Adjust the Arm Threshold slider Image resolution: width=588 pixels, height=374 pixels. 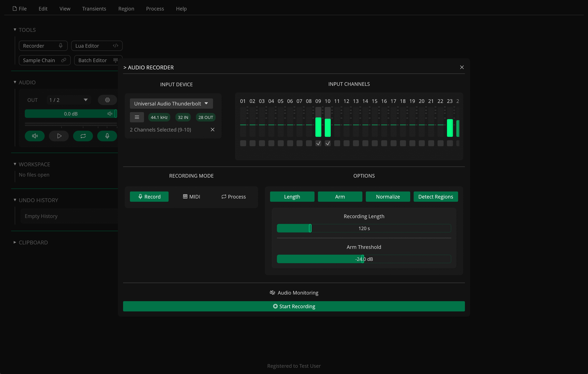364,259
